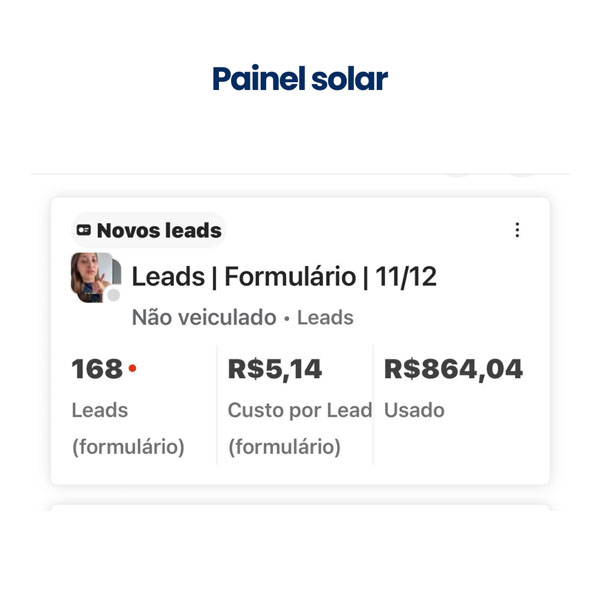
Task: Click the (formulário) text under Custo por Lead
Action: pyautogui.click(x=284, y=447)
